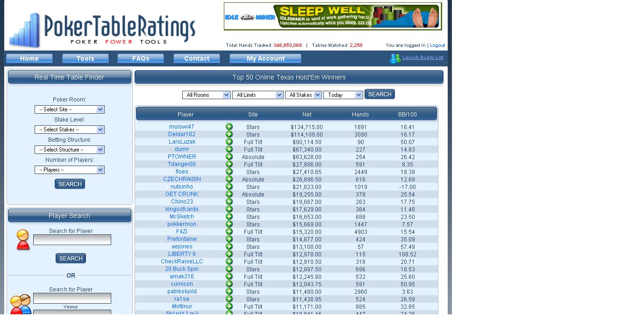Expand the Select Structure dropdown

coord(70,150)
